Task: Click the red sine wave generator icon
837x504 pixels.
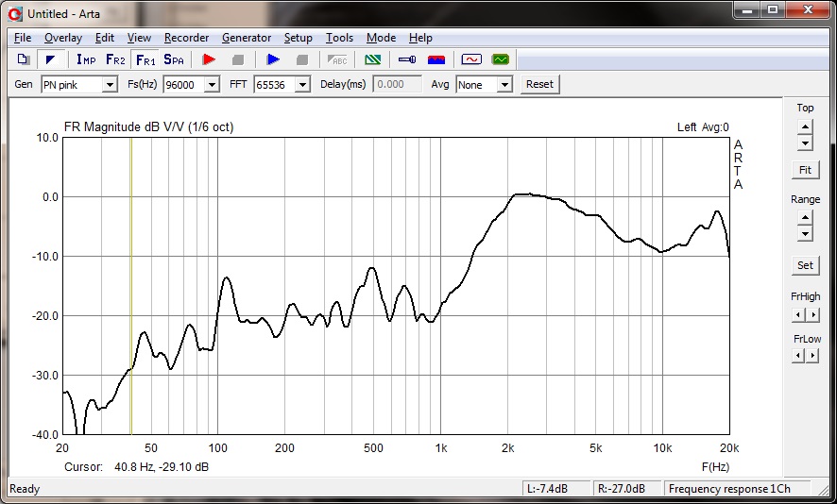Action: pos(471,59)
